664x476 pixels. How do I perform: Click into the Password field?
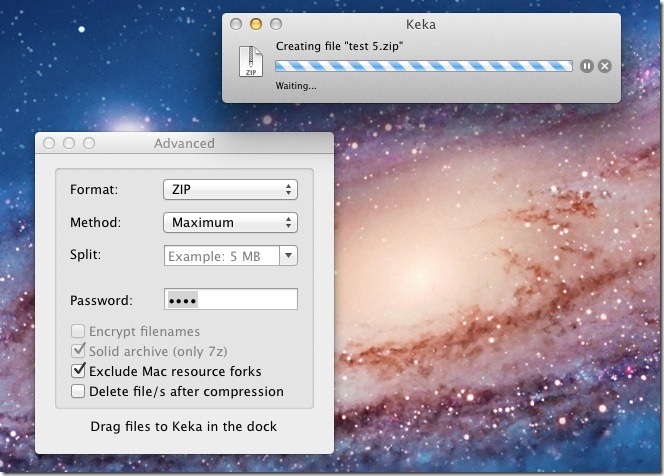pyautogui.click(x=231, y=299)
